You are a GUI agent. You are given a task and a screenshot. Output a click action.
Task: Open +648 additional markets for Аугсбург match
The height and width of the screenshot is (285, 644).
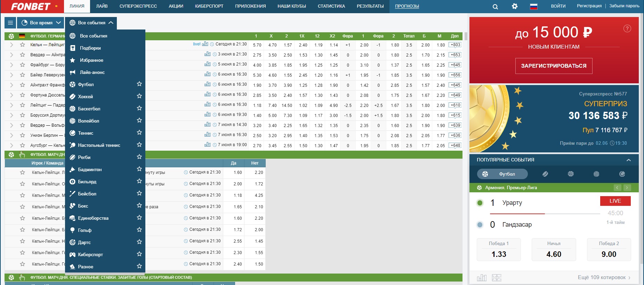455,145
